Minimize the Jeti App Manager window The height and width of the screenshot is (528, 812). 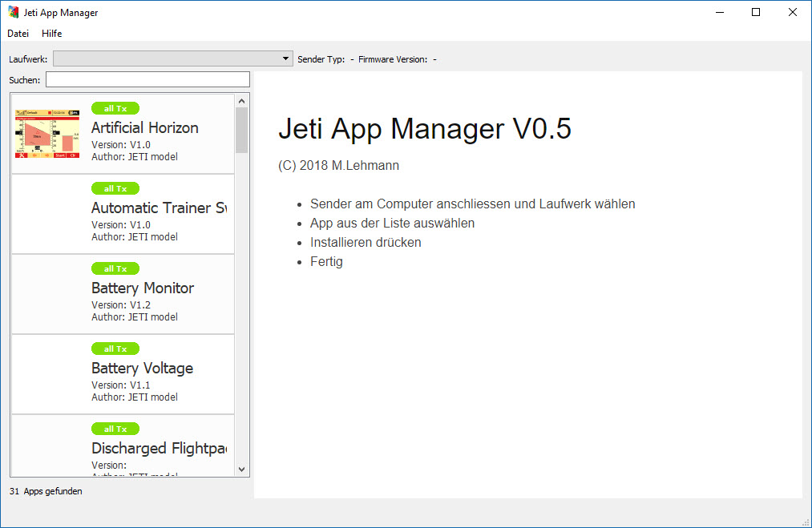pyautogui.click(x=720, y=13)
